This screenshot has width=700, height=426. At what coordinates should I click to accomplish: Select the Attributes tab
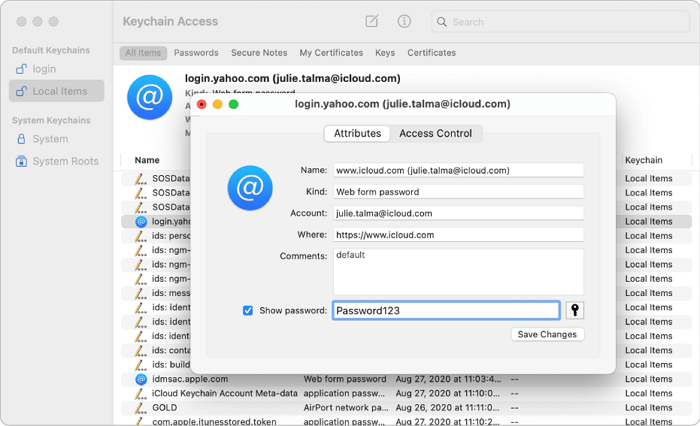pos(357,133)
